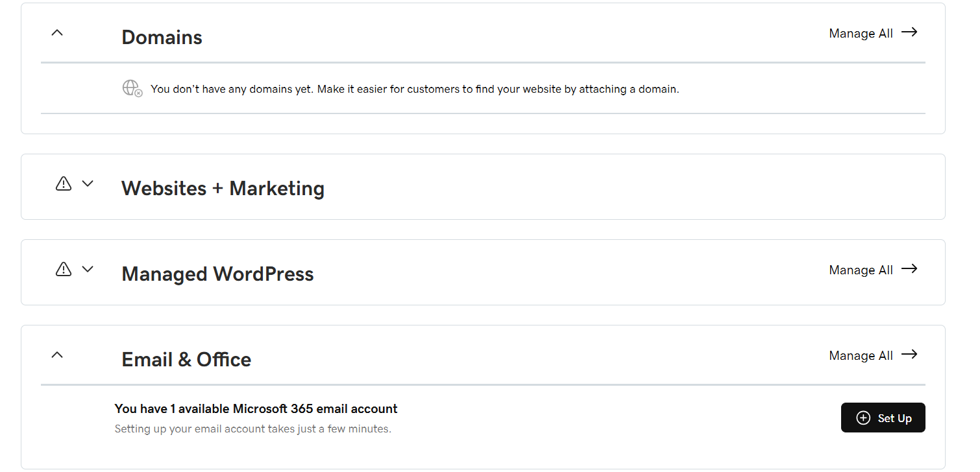Screen dimensions: 980x472
Task: Collapse the Domains section chevron
Action: (x=57, y=32)
